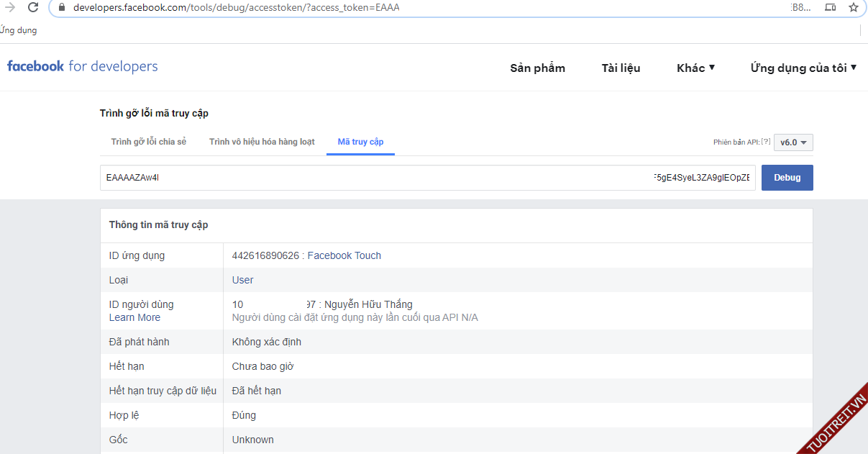Click the cast/device icon in address bar
Viewport: 868px width, 454px height.
831,7
